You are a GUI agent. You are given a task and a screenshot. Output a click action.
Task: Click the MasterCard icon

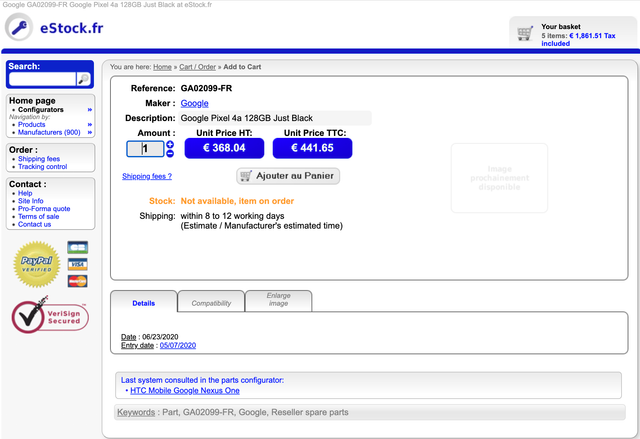pyautogui.click(x=78, y=281)
